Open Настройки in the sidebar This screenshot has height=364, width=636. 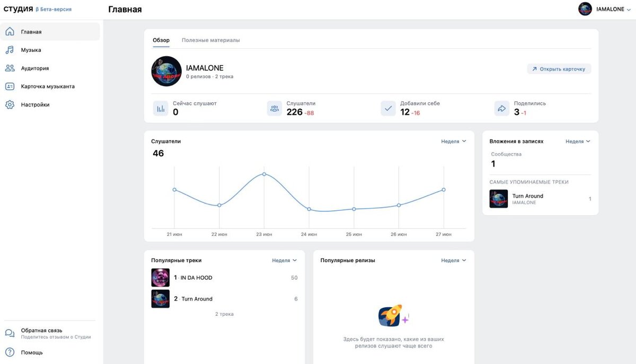point(50,105)
